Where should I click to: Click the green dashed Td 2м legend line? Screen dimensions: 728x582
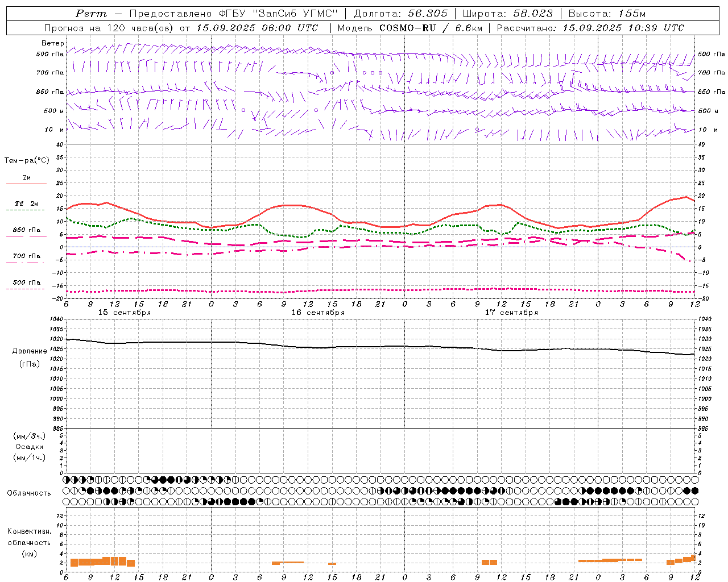(25, 210)
